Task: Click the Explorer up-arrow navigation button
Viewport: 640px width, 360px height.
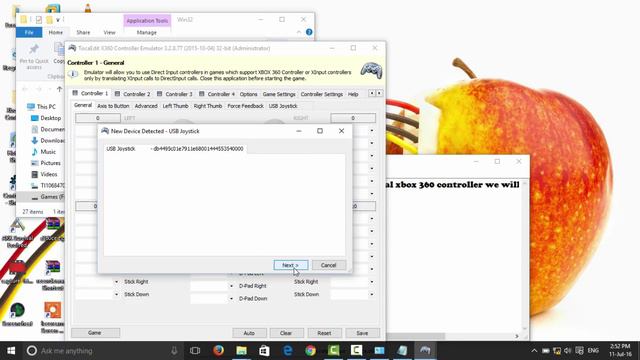Action: coord(60,89)
